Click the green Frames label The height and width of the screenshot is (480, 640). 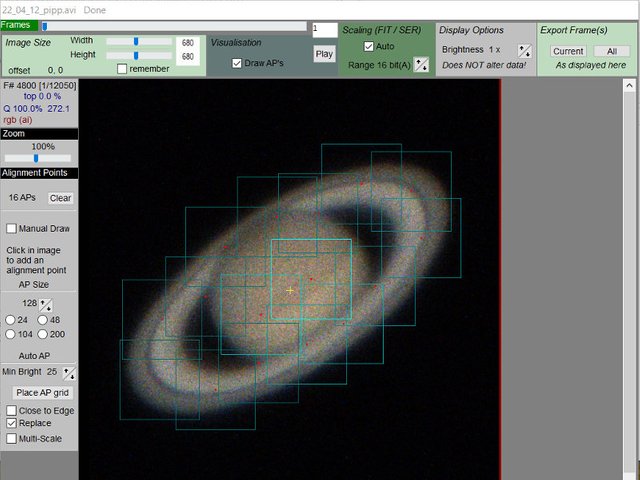pyautogui.click(x=19, y=25)
